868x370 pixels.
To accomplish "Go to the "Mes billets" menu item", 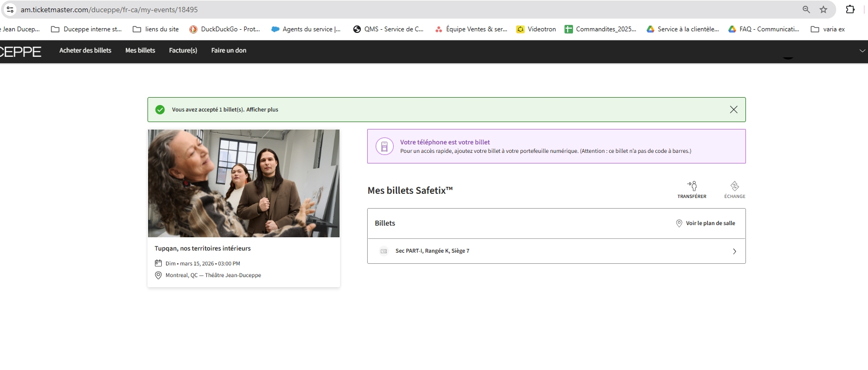I will [140, 50].
